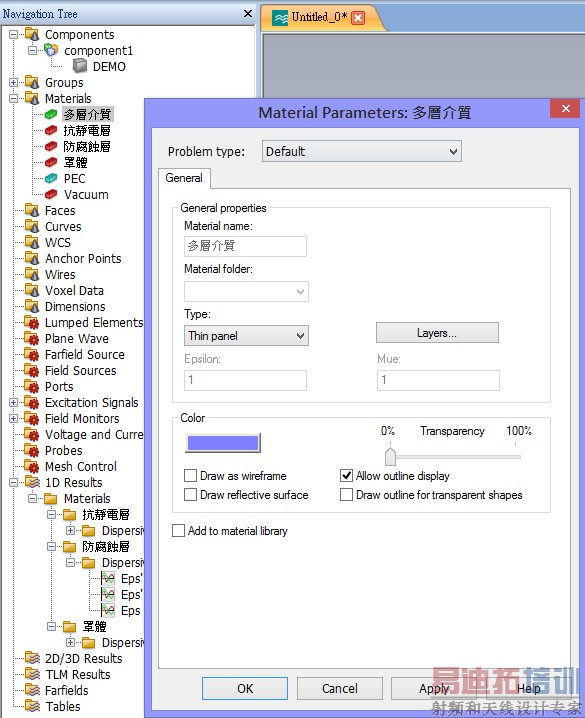This screenshot has width=585, height=718.
Task: Click the Lumped Elements folder icon
Action: pos(32,322)
